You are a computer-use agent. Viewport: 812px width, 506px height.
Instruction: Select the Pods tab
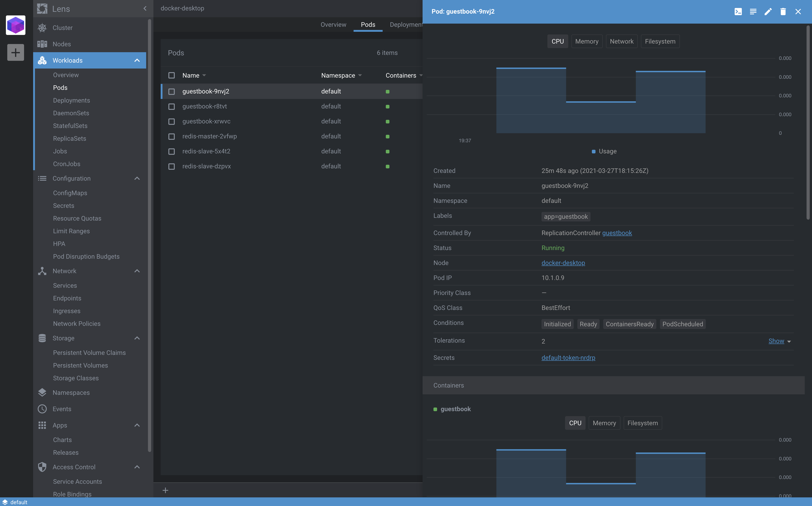coord(368,25)
